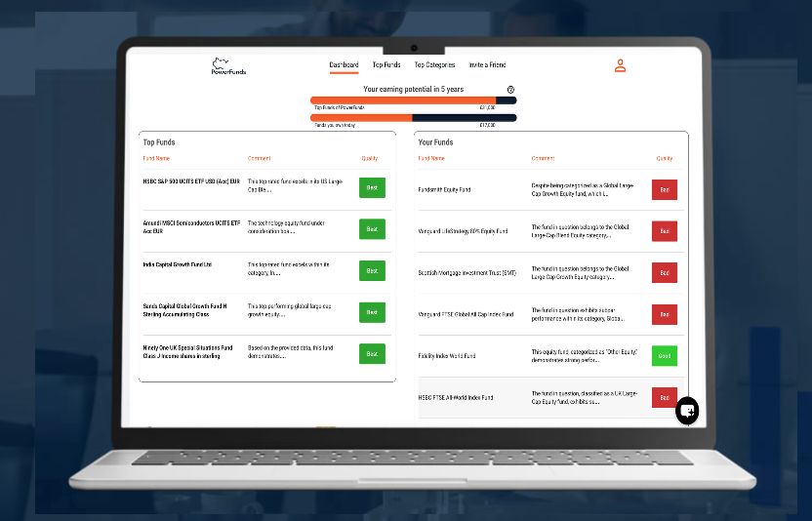Select India Capital Growth Fund Ltd
Viewport: 812px width, 521px height.
(177, 264)
